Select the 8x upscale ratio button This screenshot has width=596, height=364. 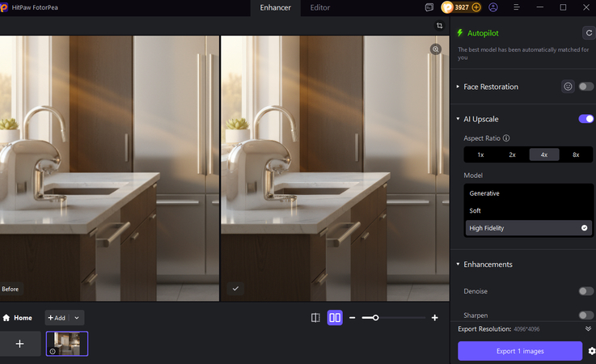click(576, 154)
